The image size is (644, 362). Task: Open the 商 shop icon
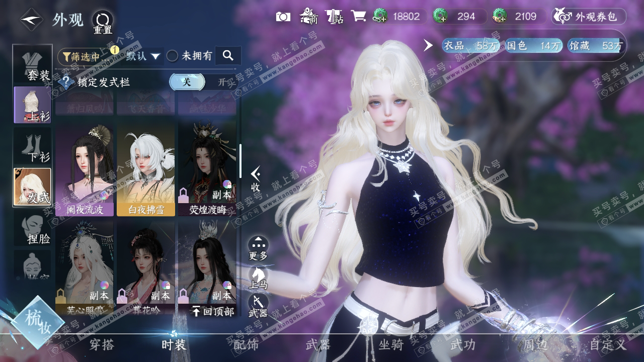[x=309, y=16]
